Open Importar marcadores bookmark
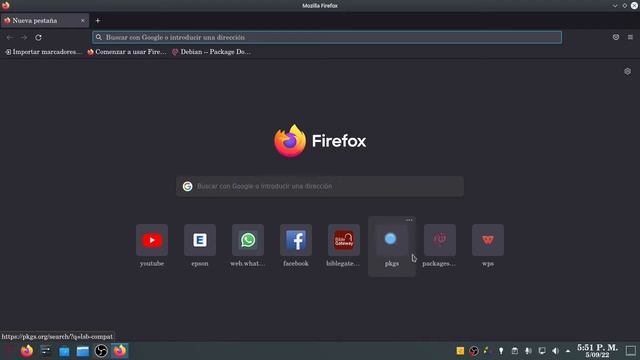The width and height of the screenshot is (640, 360). tap(43, 52)
